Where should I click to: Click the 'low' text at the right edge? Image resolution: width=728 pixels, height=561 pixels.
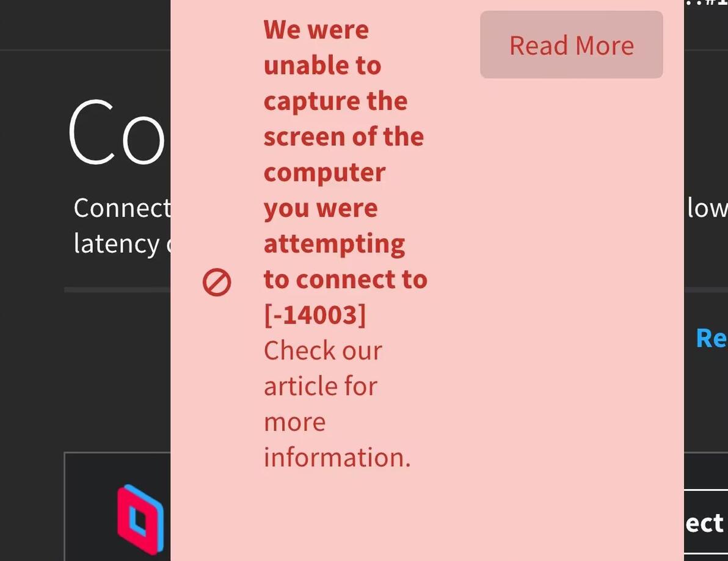click(707, 208)
